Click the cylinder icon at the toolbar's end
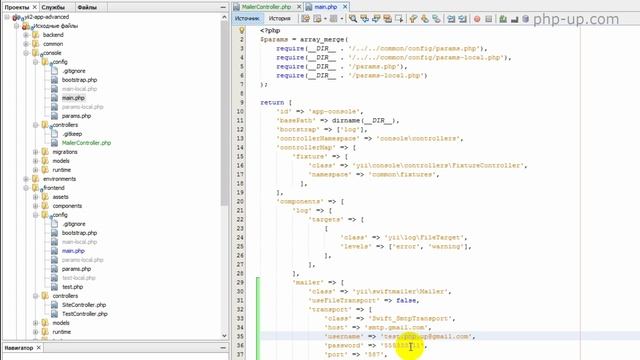Screen dimensions: 640x360 point(525,19)
